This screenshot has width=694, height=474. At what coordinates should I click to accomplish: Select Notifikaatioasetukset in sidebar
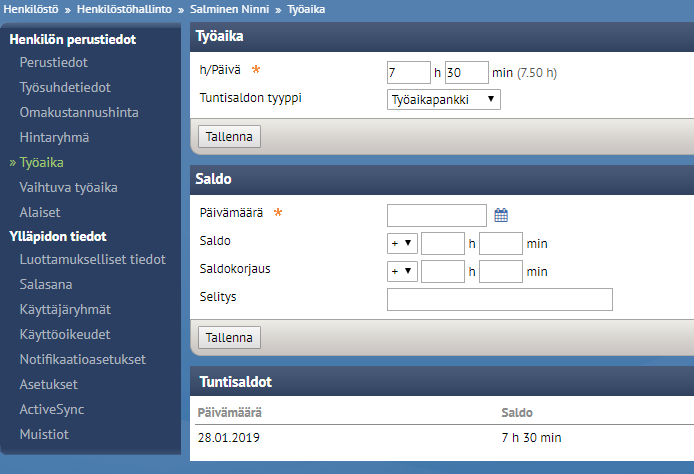click(83, 359)
